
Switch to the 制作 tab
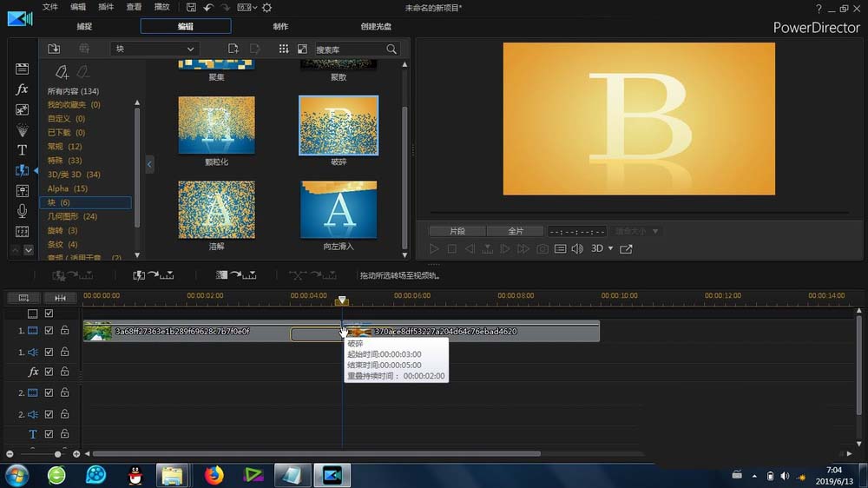point(280,26)
